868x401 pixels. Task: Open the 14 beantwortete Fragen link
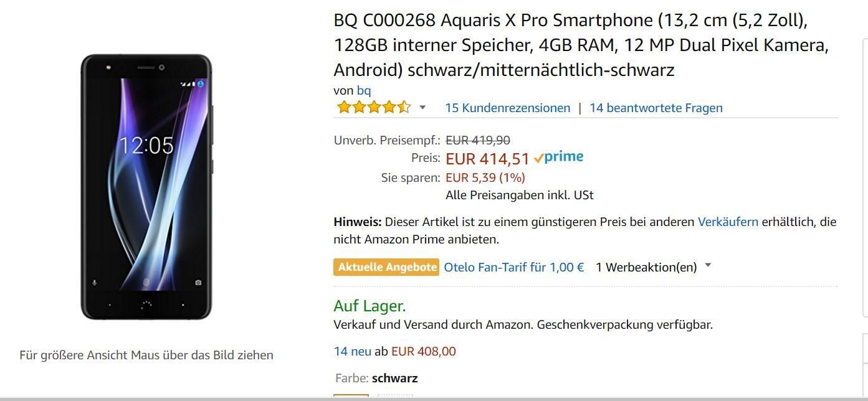click(656, 108)
